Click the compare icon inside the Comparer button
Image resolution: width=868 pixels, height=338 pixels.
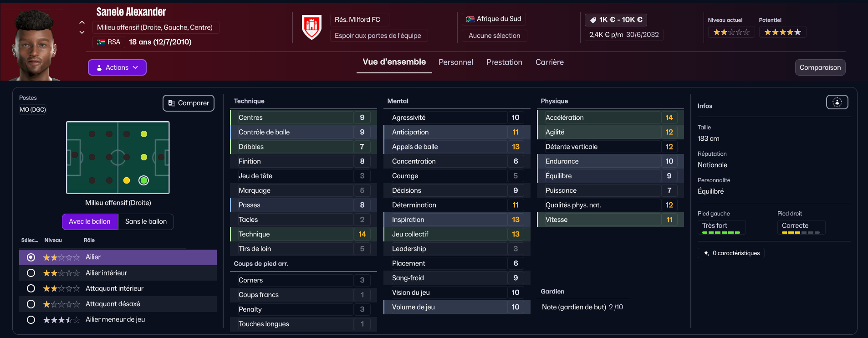(x=172, y=103)
